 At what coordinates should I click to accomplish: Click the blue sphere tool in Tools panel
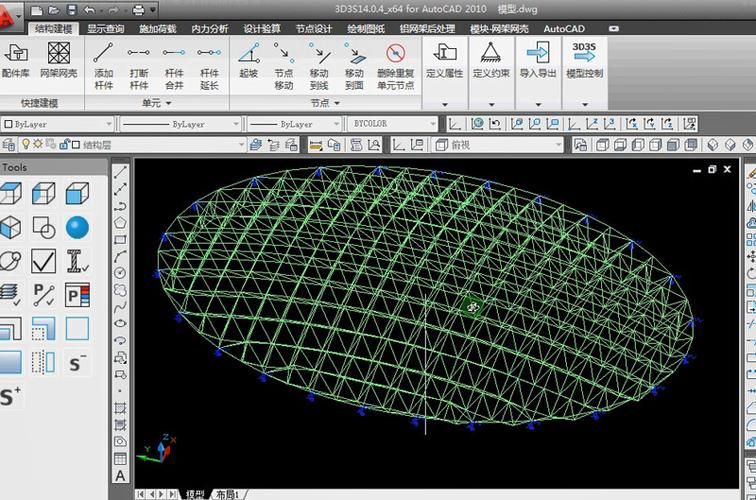(77, 227)
